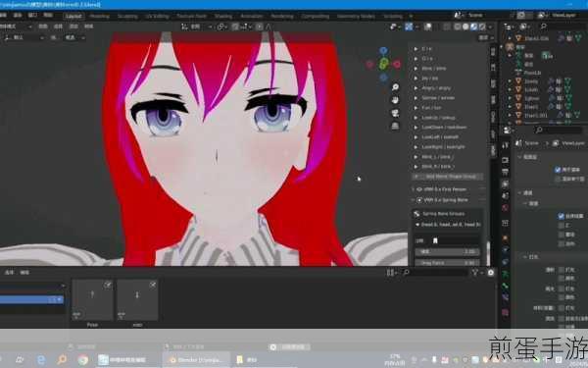Expand the Sorrow / sorrow blend shape group
Viewport: 588px width, 368px height.
coord(416,97)
